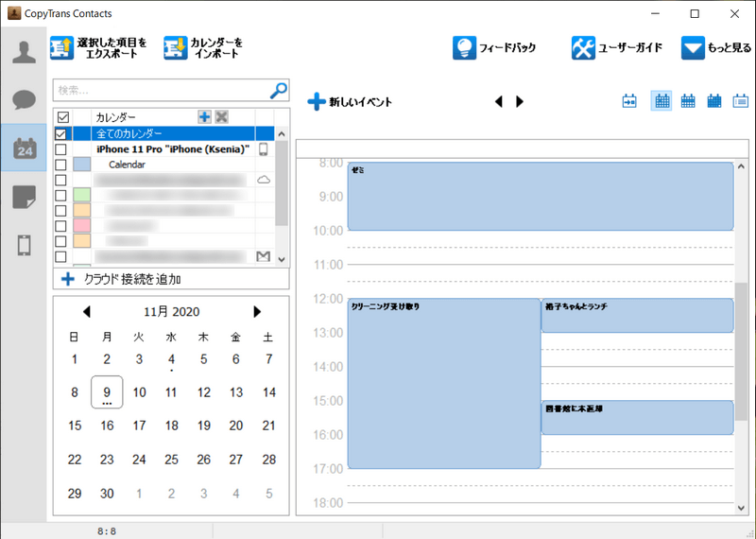Open the library book return event at 15:00
This screenshot has width=756, height=539.
coord(637,417)
